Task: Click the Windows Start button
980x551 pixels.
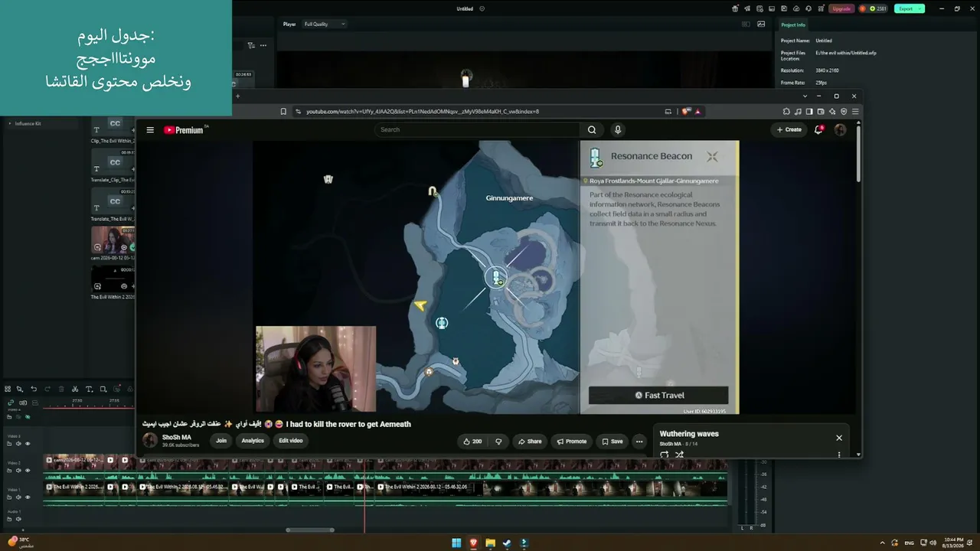Action: [x=456, y=543]
